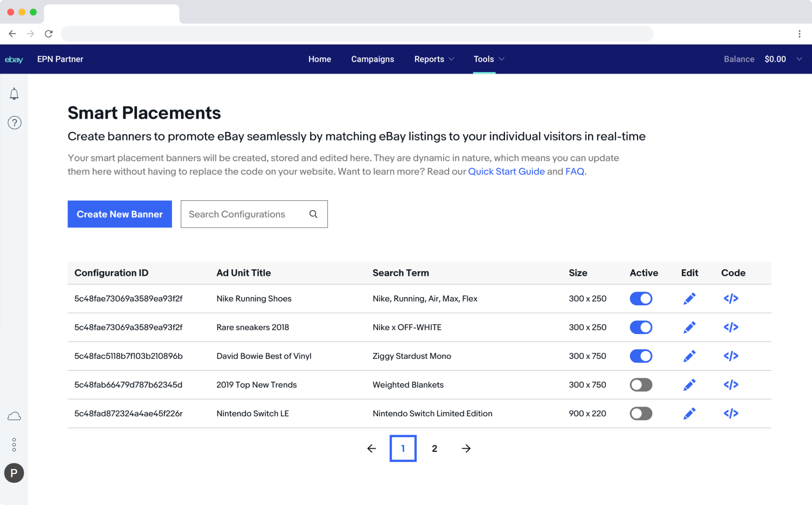Click the Smart Placements heading
This screenshot has height=505, width=812.
[144, 113]
